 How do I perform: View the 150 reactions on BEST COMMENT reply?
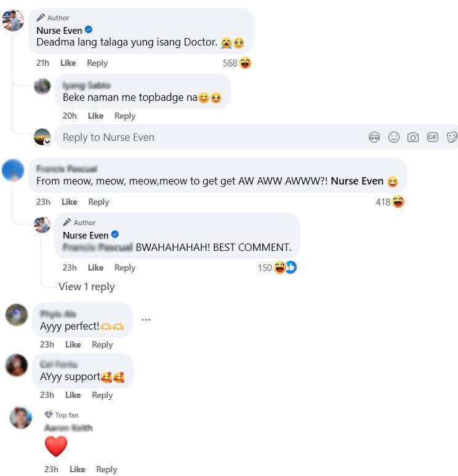277,268
